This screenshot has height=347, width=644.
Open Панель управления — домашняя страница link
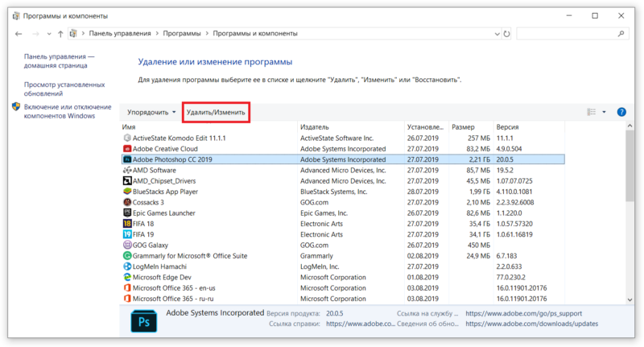(x=59, y=60)
